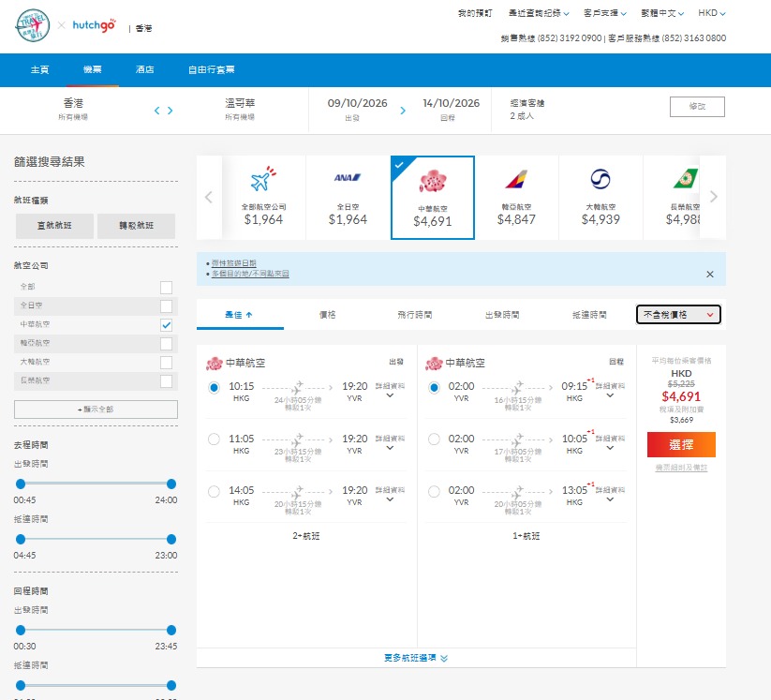Select return flight arriving 10:05 at HKG
This screenshot has height=700, width=771.
point(434,439)
